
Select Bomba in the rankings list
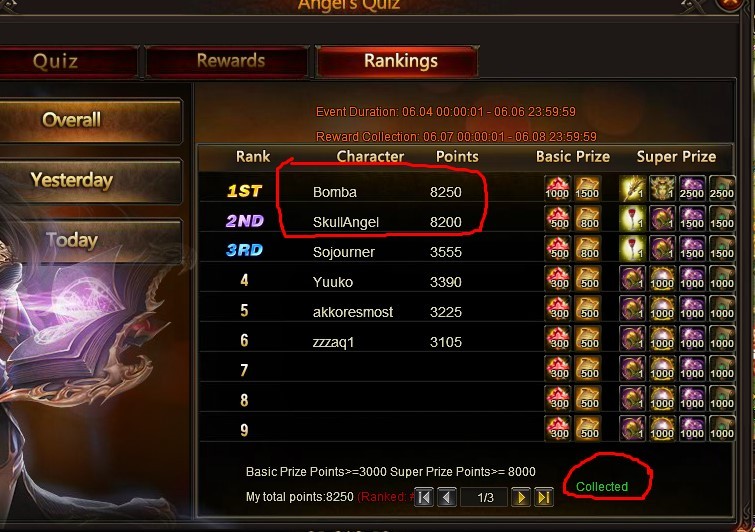point(335,192)
